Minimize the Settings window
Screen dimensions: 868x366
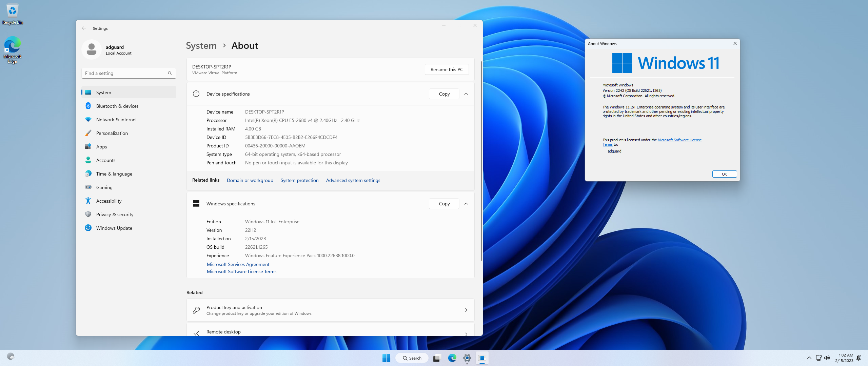[443, 25]
